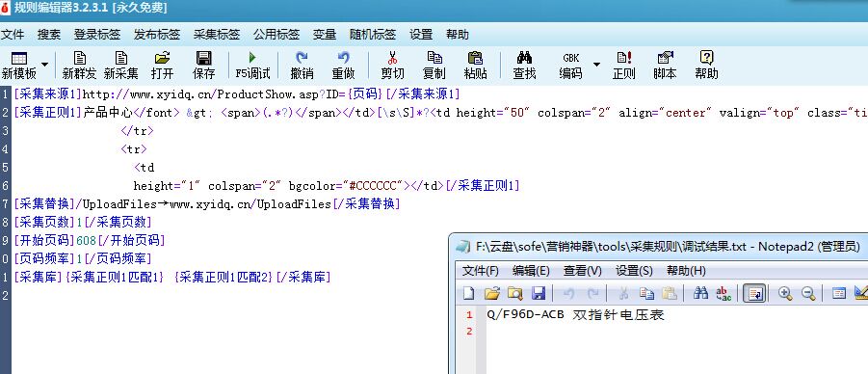The height and width of the screenshot is (374, 868).
Task: Click Notepad2 paste clipboard icon
Action: coord(670,293)
